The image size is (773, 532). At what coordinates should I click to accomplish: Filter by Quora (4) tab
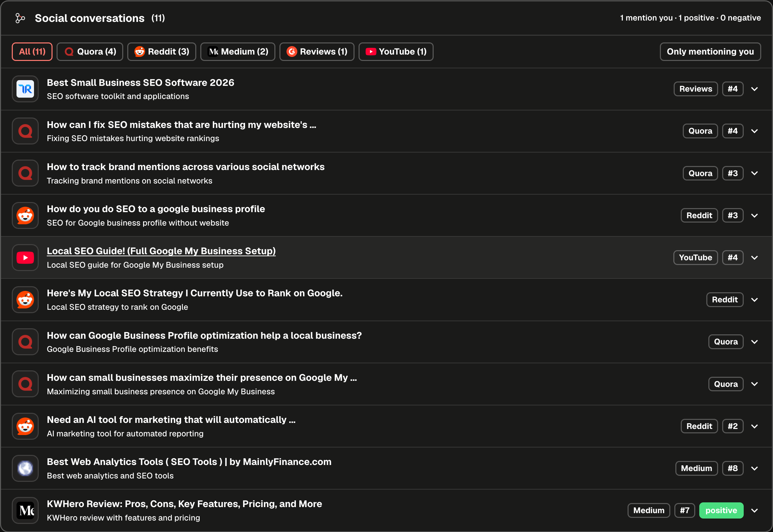coord(90,52)
